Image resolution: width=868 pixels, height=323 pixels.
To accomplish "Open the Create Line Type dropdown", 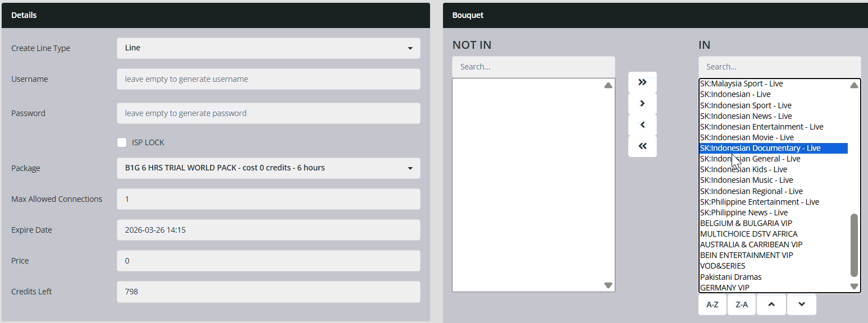I will coord(268,48).
